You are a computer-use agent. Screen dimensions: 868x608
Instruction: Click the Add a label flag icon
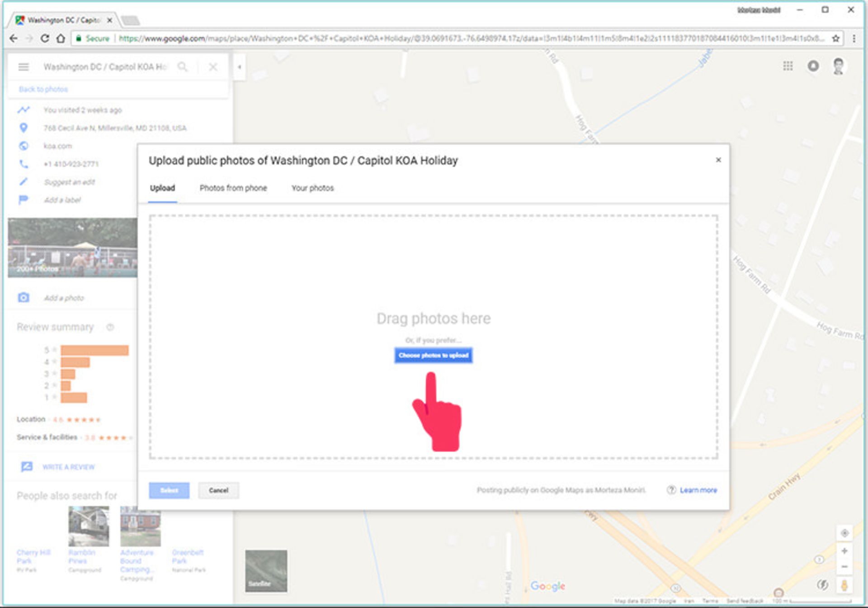pos(24,200)
